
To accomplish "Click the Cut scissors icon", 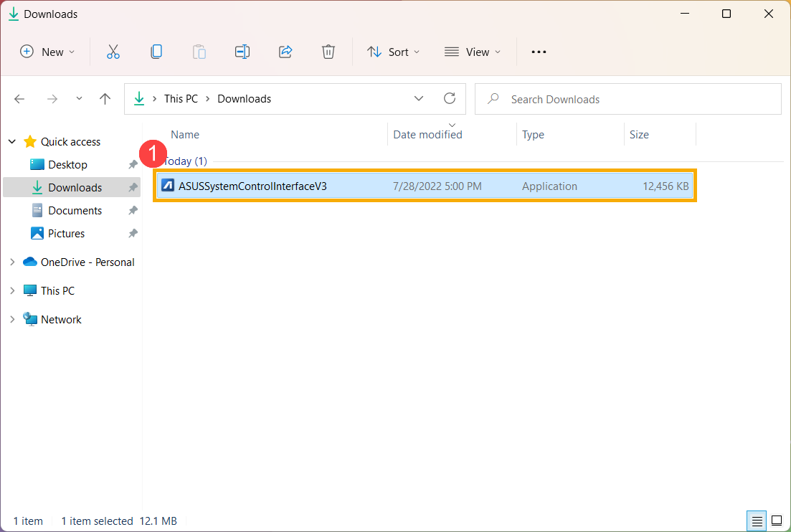I will point(113,52).
